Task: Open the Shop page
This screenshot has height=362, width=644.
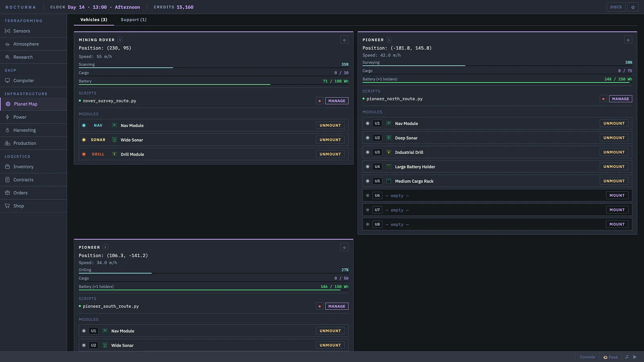Action: (33, 206)
